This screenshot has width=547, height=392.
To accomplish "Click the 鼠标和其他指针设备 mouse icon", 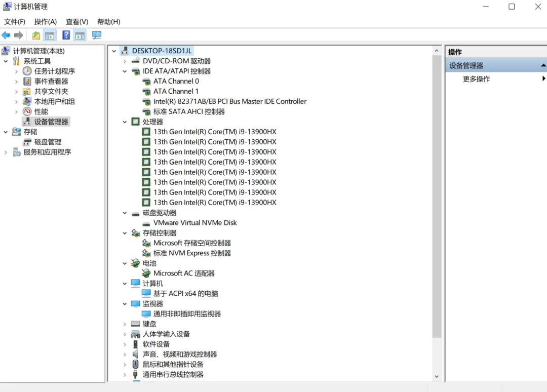I will pos(135,365).
